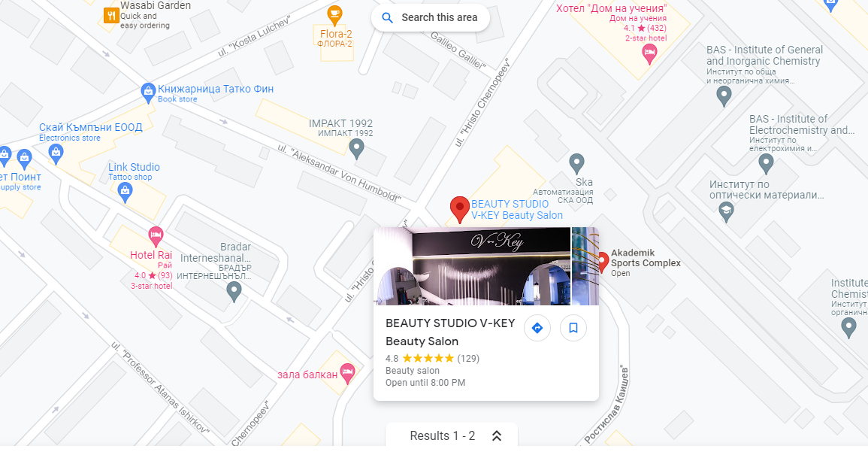
Task: Select the Akademik Sports Complex red pin
Action: [603, 262]
